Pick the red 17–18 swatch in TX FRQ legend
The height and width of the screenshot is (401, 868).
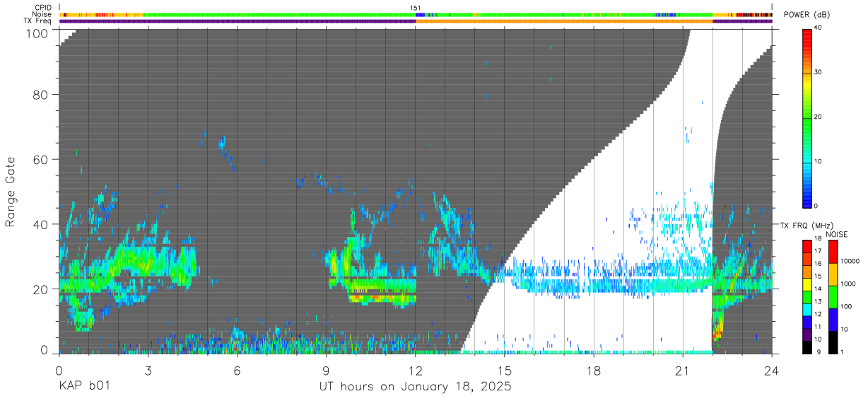807,246
